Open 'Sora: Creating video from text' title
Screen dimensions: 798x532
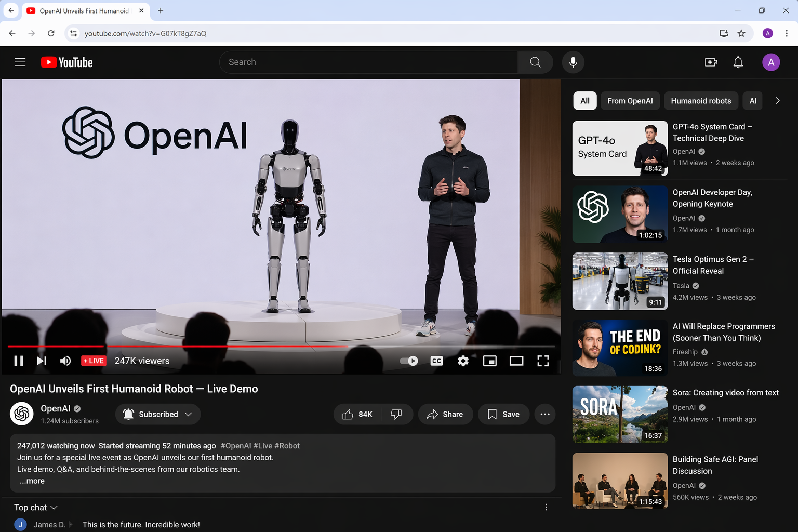(x=726, y=393)
